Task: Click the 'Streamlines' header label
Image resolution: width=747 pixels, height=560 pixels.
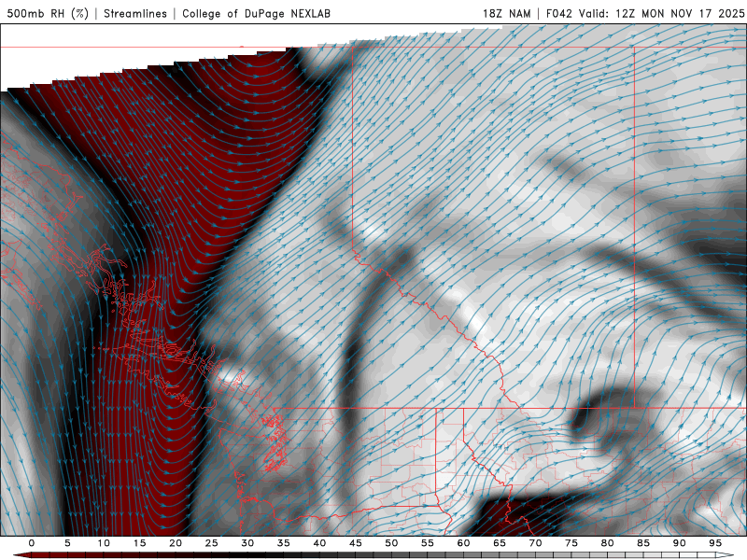Action: pos(135,13)
